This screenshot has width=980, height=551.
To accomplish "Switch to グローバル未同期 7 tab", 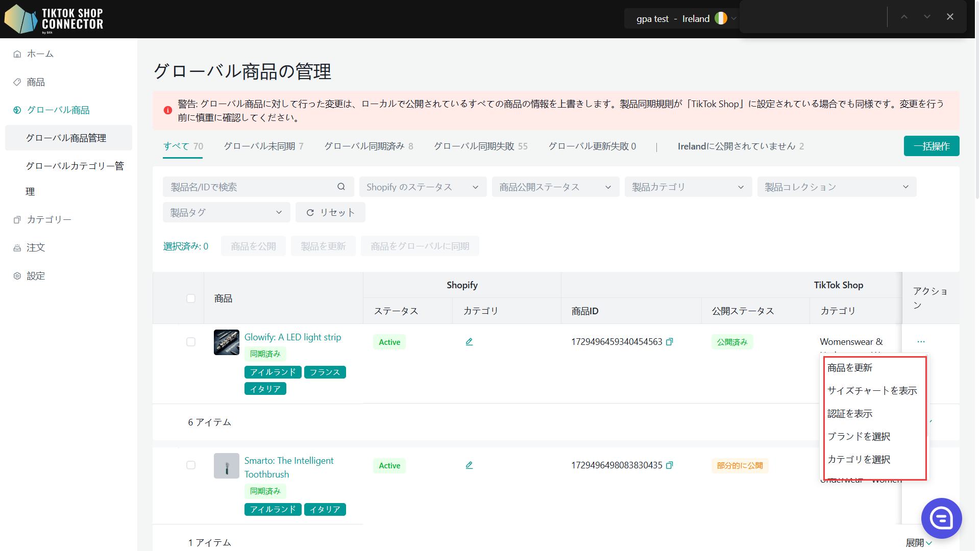I will (263, 146).
